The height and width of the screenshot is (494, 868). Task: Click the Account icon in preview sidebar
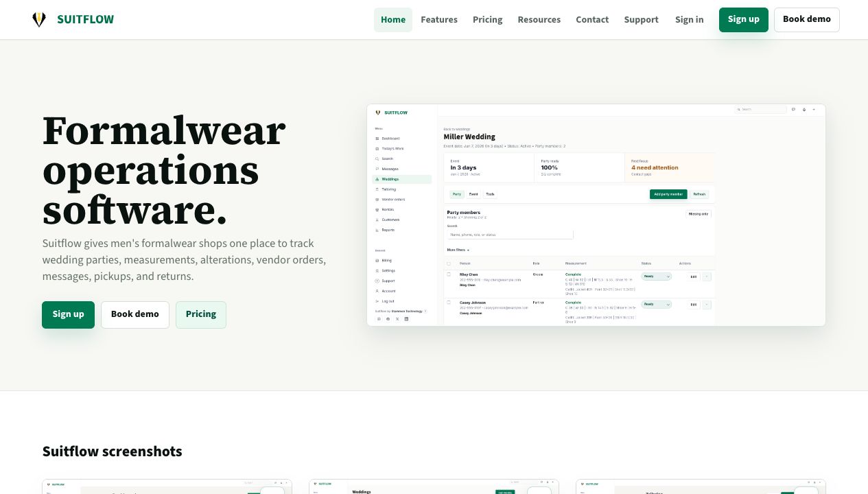tap(377, 291)
